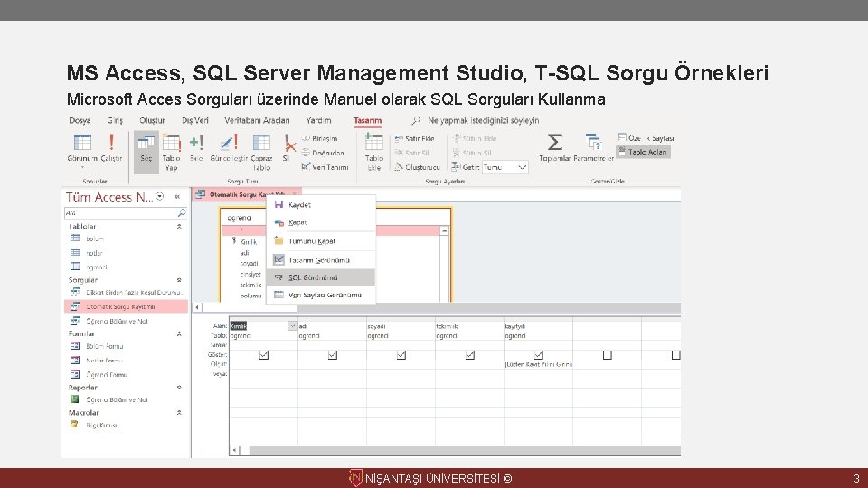Select Güncelleştir update query icon
The image size is (868, 488).
[x=229, y=143]
